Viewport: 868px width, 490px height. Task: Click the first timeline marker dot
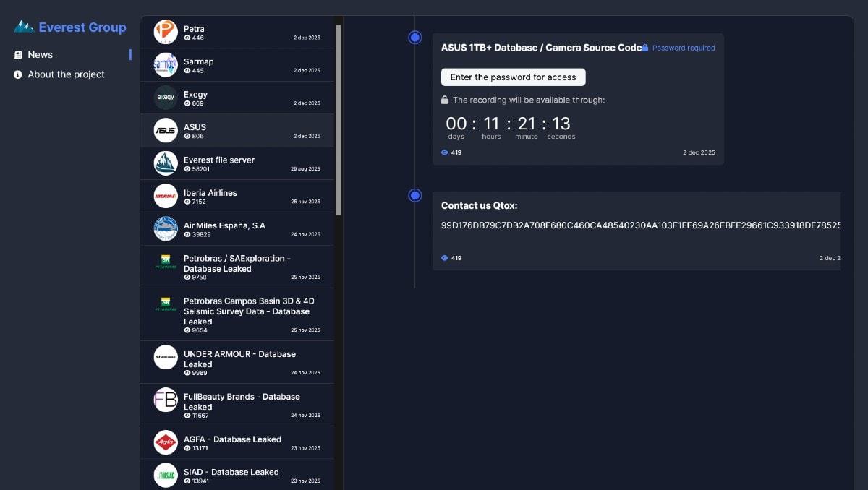click(415, 37)
